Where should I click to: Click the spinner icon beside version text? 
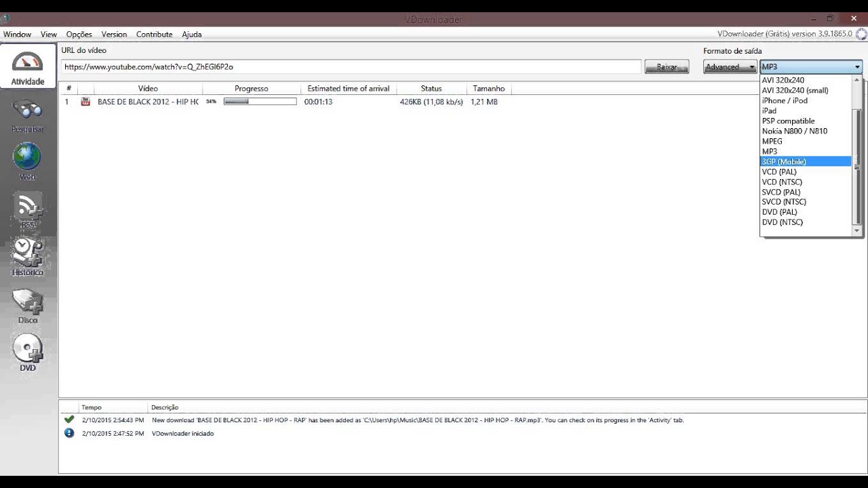pyautogui.click(x=861, y=34)
